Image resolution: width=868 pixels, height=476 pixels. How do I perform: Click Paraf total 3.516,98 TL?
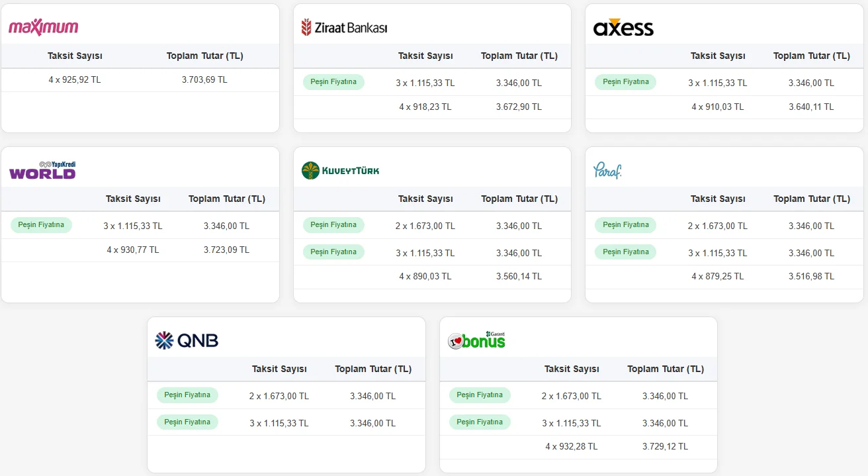point(811,277)
